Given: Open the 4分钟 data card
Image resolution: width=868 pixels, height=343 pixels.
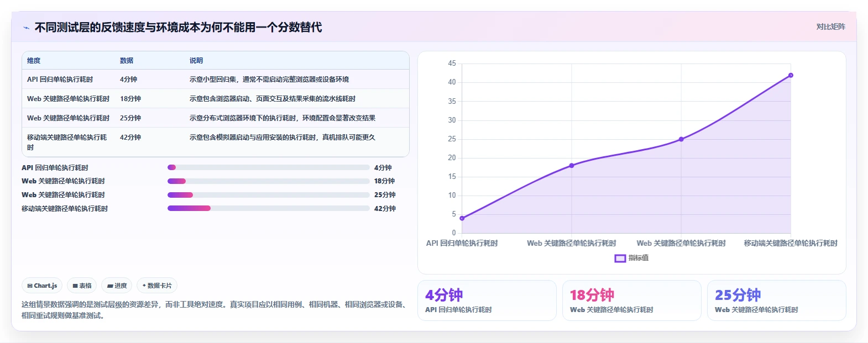Looking at the screenshot, I should [x=487, y=300].
